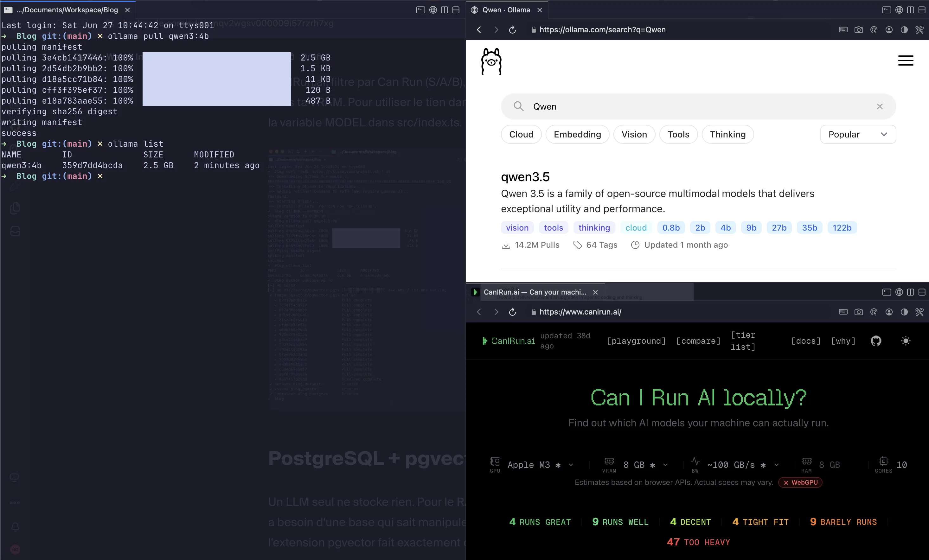Toggle the Vision filter chip
Screen dimensions: 929x560
coord(634,134)
